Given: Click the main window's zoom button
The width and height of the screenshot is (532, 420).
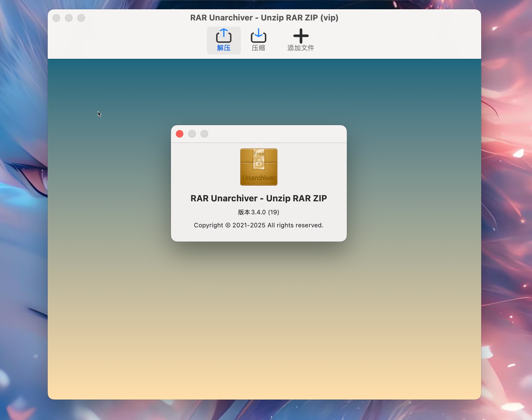Looking at the screenshot, I should tap(81, 18).
